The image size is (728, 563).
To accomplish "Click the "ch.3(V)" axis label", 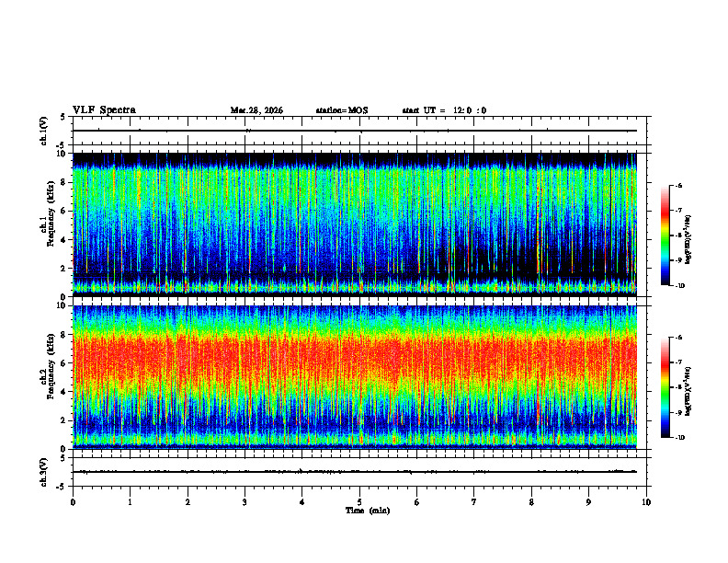I will tap(44, 472).
